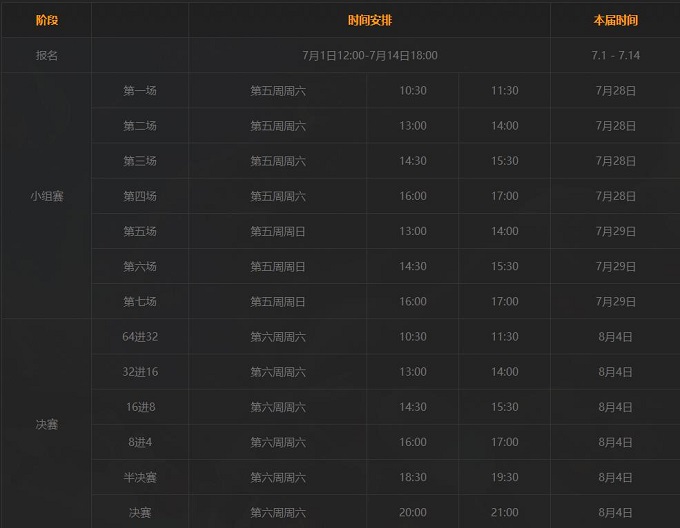This screenshot has width=680, height=528.
Task: Click the 16进8 round label
Action: click(x=141, y=407)
